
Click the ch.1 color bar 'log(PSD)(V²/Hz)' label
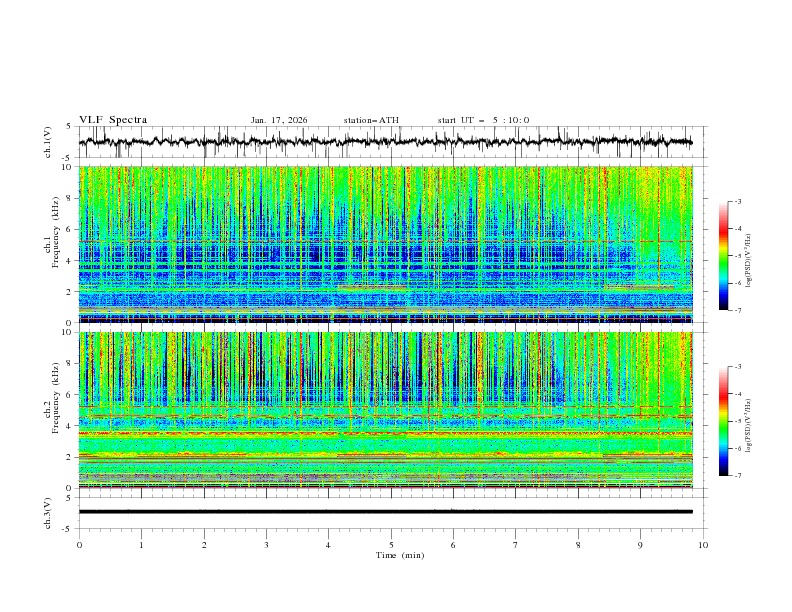[749, 261]
